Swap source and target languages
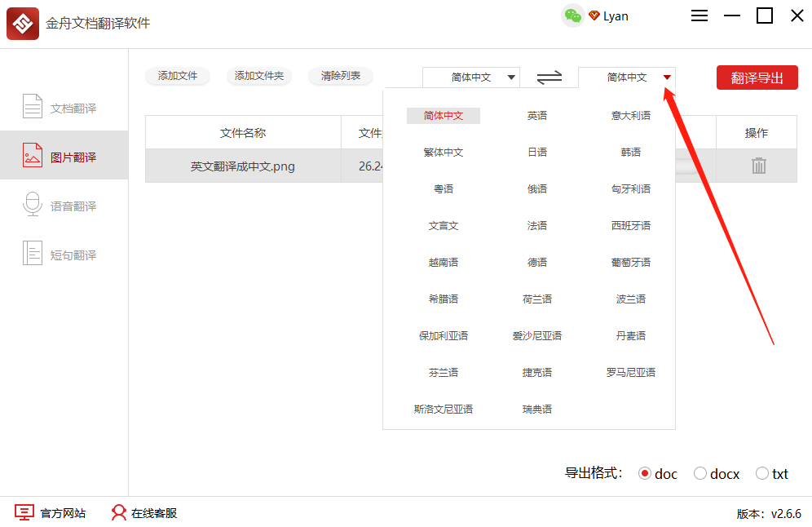 [549, 77]
